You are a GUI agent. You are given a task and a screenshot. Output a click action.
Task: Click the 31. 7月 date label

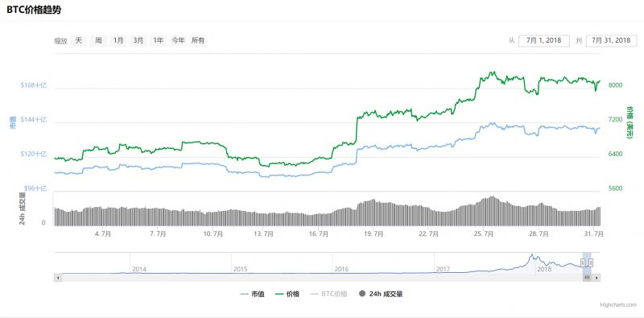pos(593,233)
